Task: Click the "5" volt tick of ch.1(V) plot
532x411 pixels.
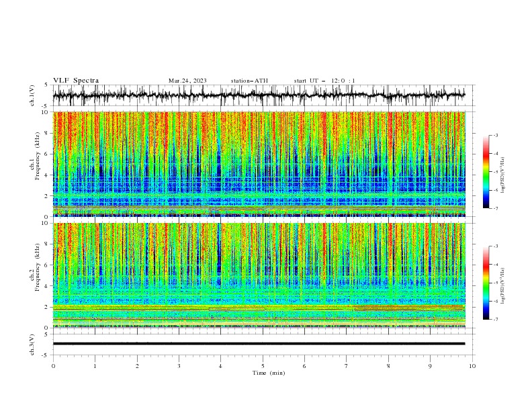Action: click(x=46, y=85)
